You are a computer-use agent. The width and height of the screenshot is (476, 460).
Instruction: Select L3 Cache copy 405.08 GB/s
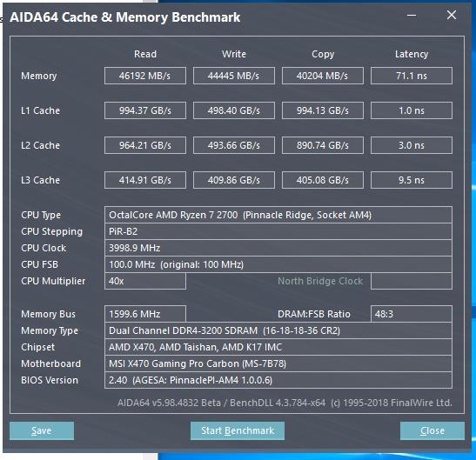pyautogui.click(x=322, y=180)
